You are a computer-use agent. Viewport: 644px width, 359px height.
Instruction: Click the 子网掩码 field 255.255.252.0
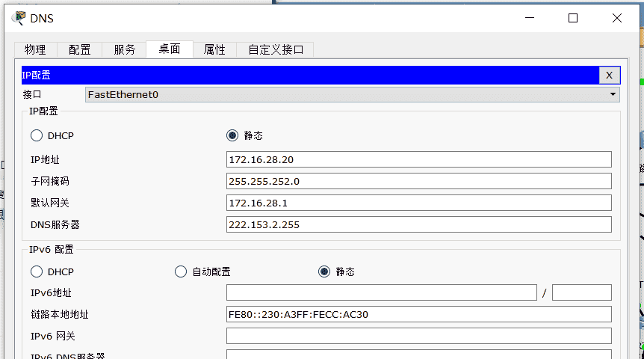coord(419,181)
